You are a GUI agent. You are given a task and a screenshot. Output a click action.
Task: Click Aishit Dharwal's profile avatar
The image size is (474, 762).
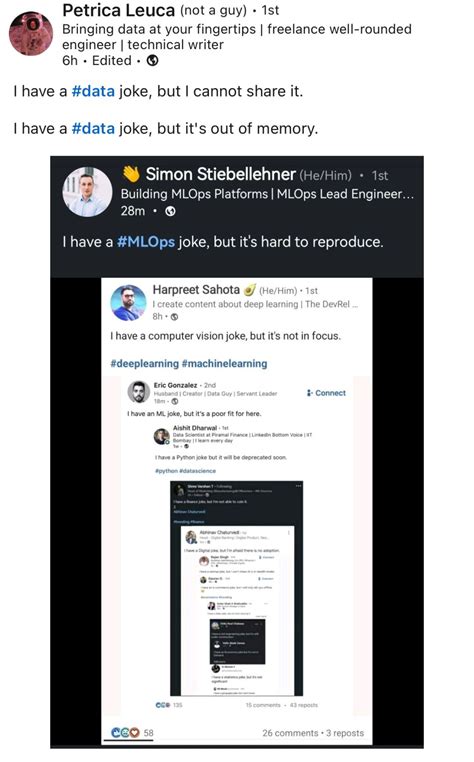click(x=162, y=436)
